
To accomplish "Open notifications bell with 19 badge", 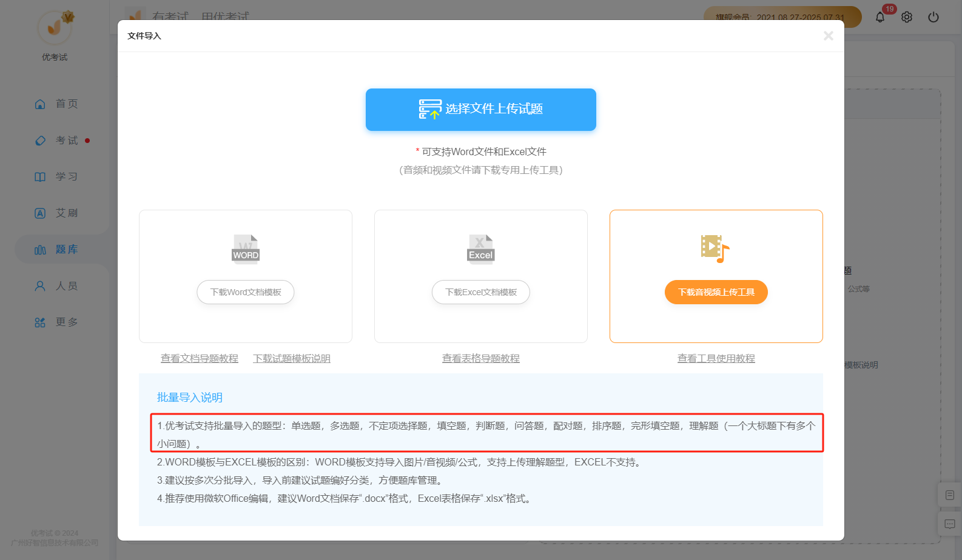I will (x=880, y=17).
